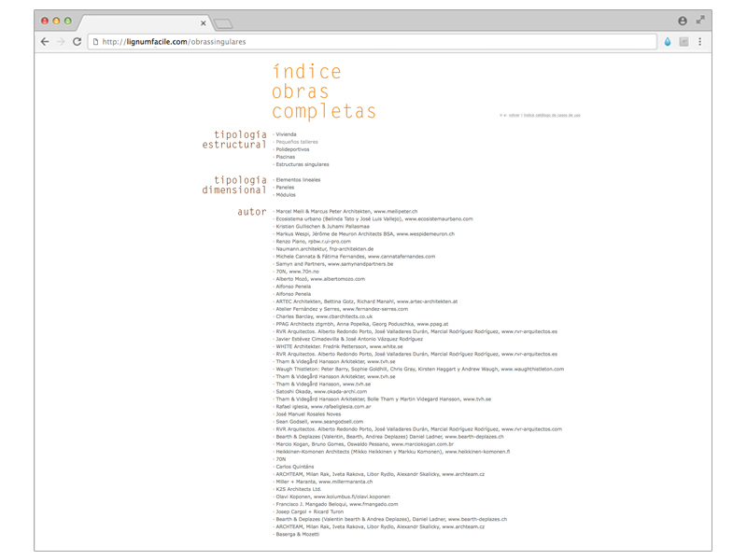This screenshot has width=747, height=560.
Task: Open 'índice catálogo de casos de uso' link
Action: (x=552, y=116)
